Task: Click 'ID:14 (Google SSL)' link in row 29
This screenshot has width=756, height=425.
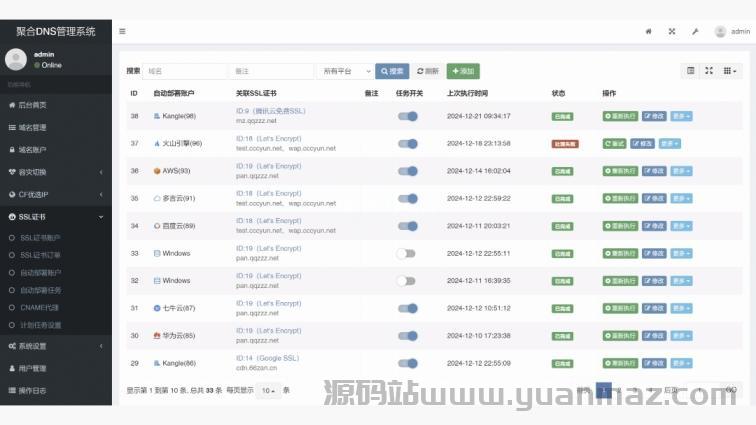Action: coord(268,358)
